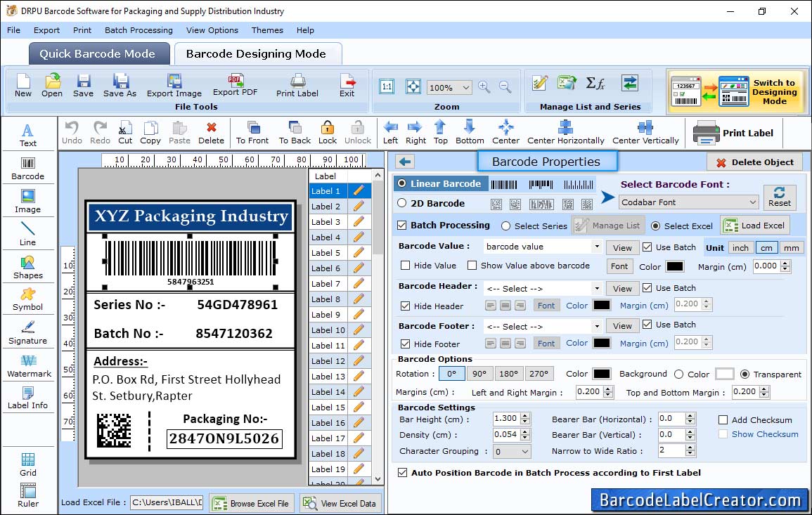Add a Watermark from sidebar
The height and width of the screenshot is (515, 812).
29,366
